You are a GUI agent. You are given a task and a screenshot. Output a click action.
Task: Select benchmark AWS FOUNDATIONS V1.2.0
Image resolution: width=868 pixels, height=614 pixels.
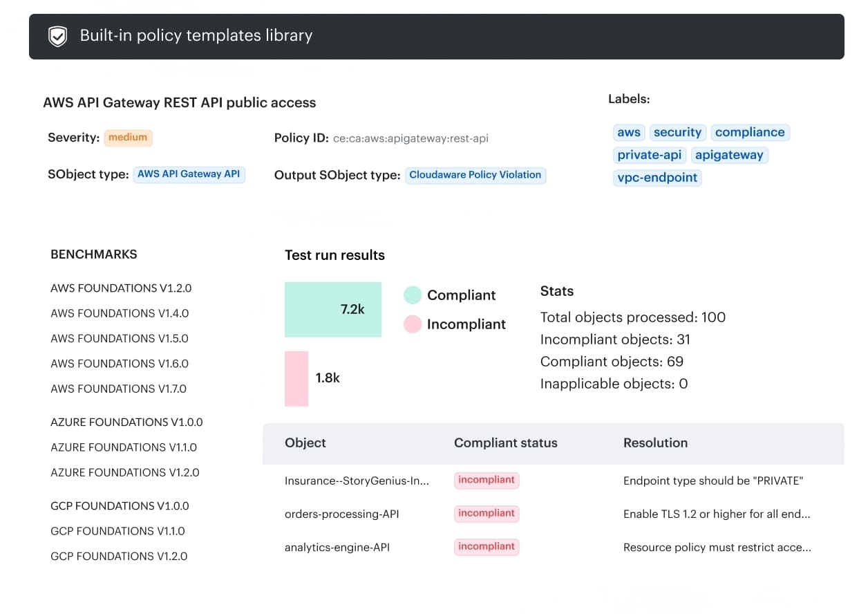121,288
